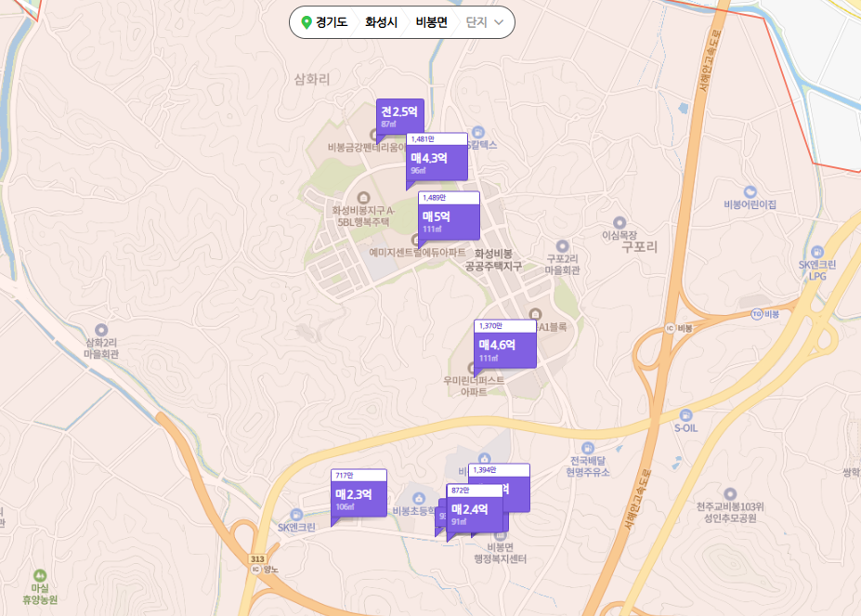
Task: Open the 매 2.4억 91㎡ listing marker
Action: coord(475,508)
